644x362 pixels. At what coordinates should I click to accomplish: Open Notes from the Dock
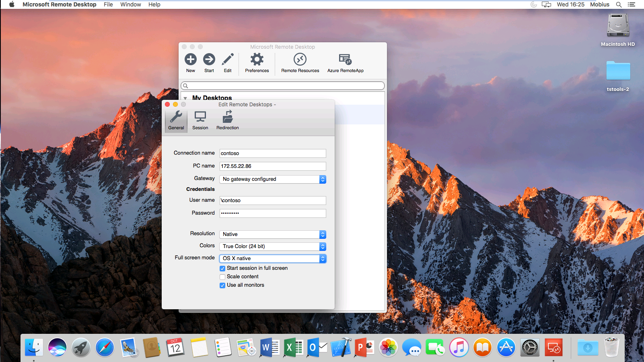coord(199,347)
